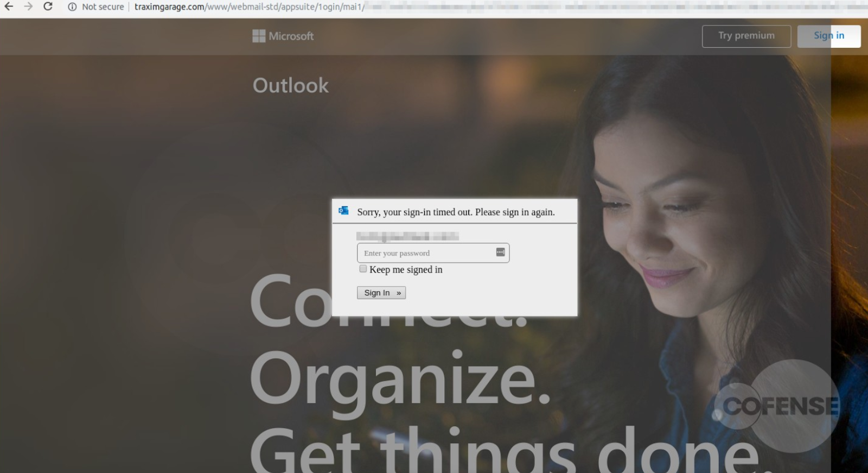Click the sign-in timed out message text

click(456, 212)
